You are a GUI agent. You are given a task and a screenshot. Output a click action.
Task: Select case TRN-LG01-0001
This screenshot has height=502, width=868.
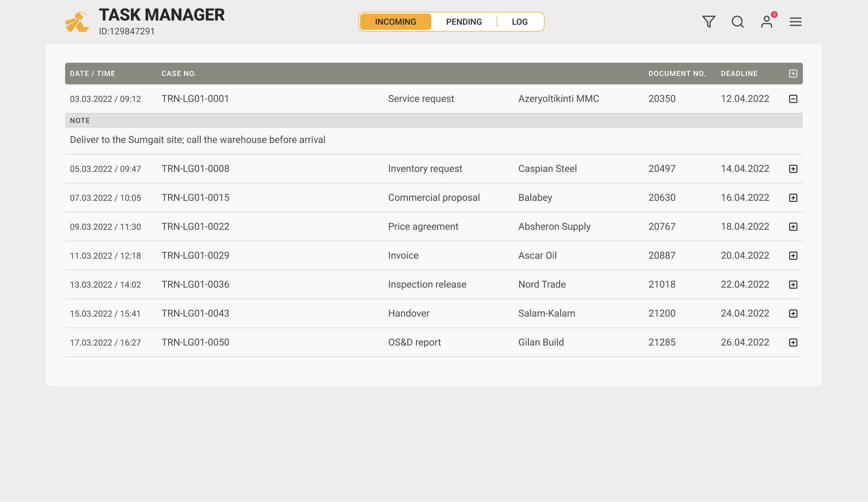coord(195,99)
